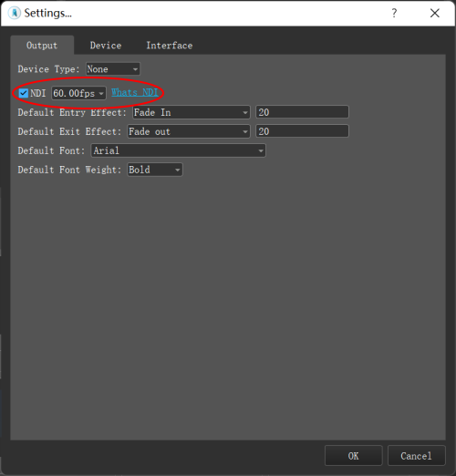Click the entry effect duration field
This screenshot has width=456, height=476.
click(x=302, y=112)
